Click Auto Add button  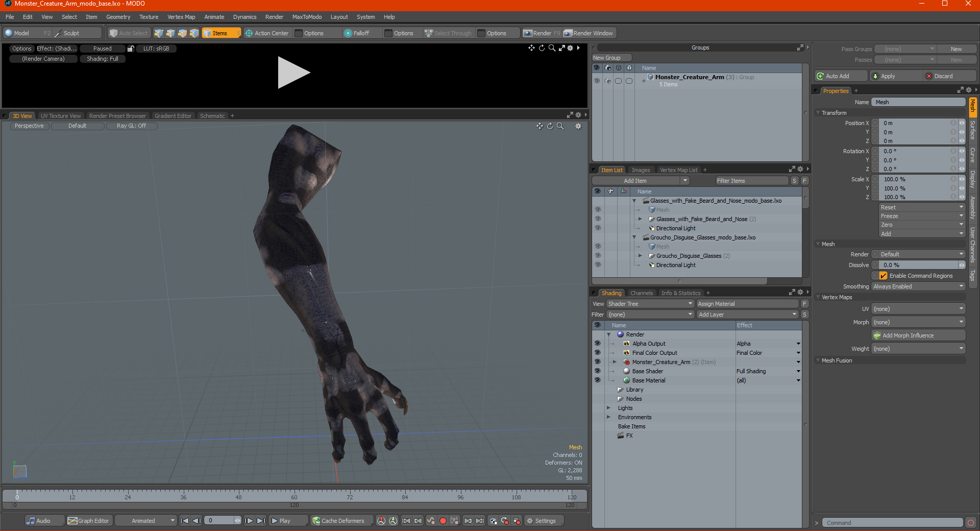pyautogui.click(x=841, y=76)
